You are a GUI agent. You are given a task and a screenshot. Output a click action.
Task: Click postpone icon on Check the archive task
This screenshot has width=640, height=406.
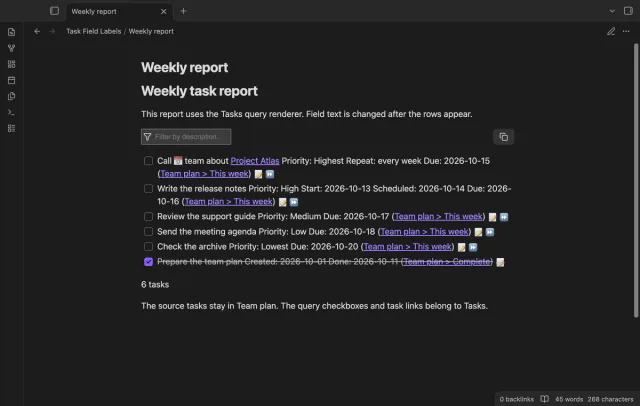[x=473, y=247]
